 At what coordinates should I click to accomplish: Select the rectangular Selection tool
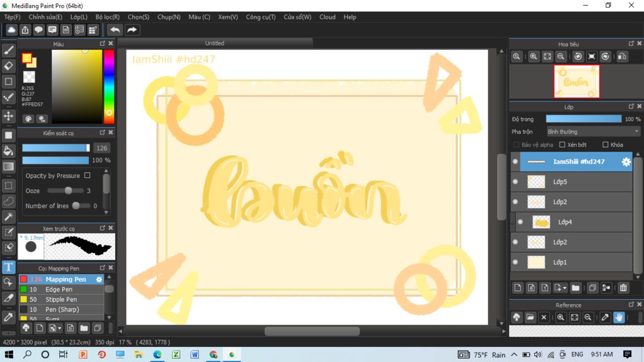tap(9, 185)
